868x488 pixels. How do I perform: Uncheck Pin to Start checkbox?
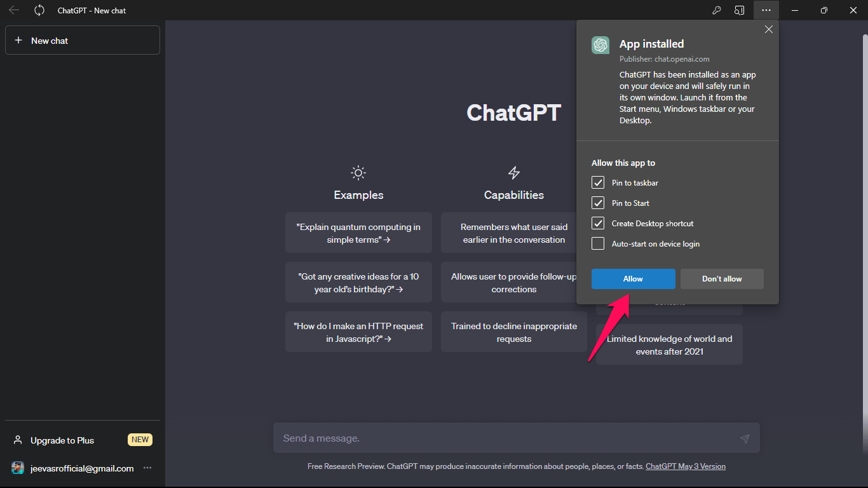pos(598,203)
